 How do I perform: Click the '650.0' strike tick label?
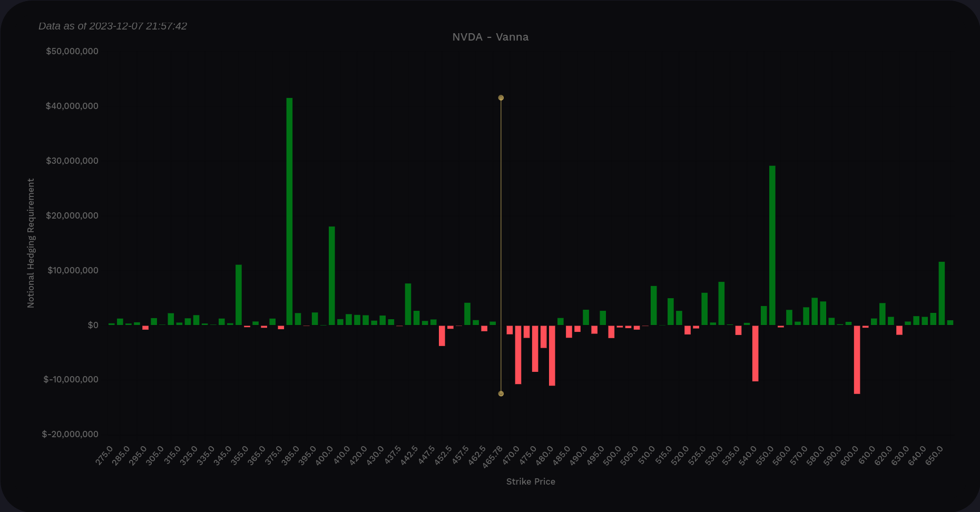point(934,456)
